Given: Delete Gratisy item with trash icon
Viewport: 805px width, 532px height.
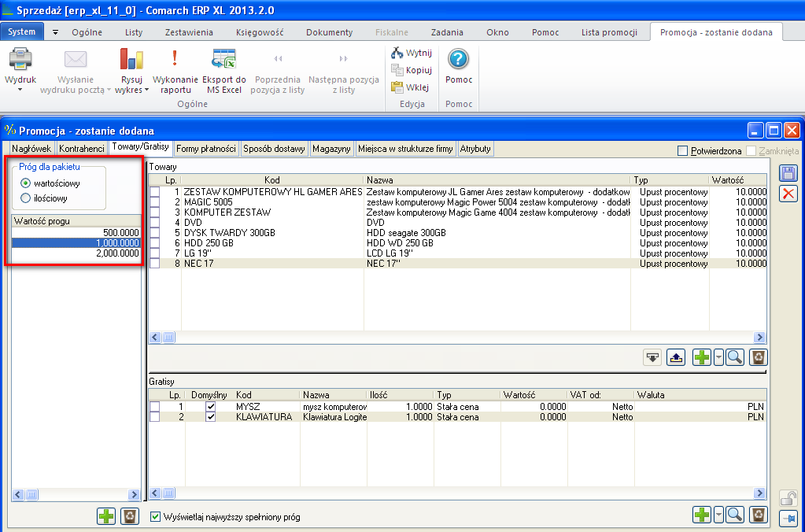Looking at the screenshot, I should coord(759,514).
